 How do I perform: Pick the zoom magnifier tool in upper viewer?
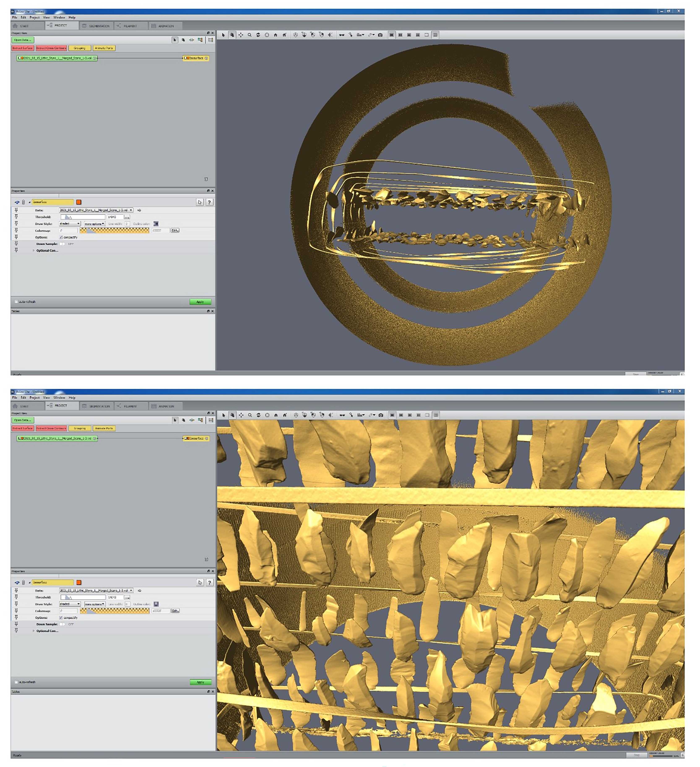[x=249, y=35]
